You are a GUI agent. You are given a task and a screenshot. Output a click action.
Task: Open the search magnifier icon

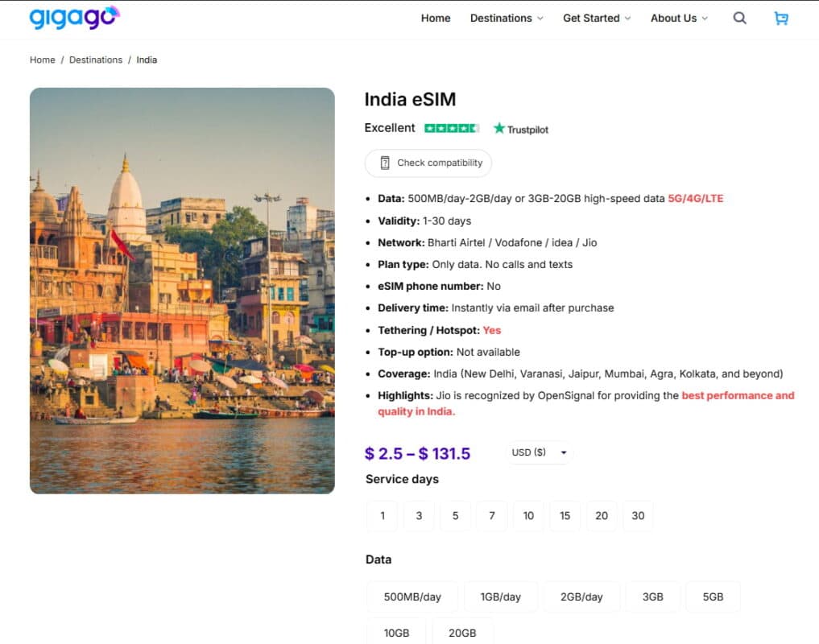(739, 19)
